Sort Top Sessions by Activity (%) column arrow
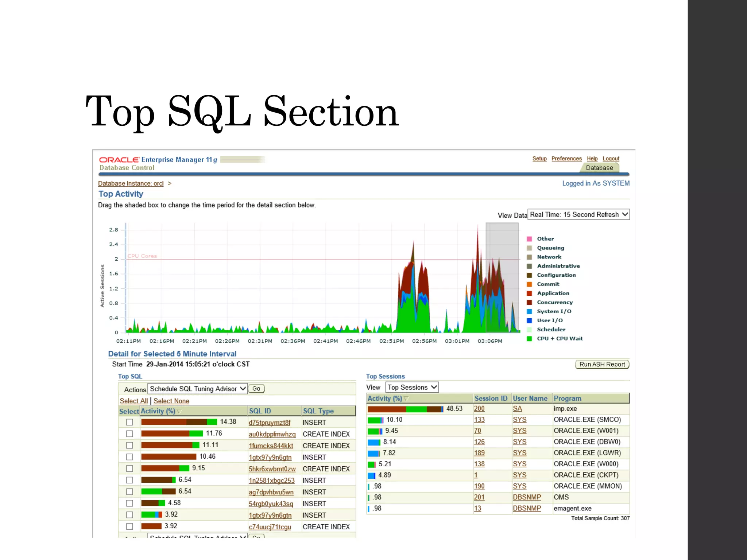 (x=406, y=398)
